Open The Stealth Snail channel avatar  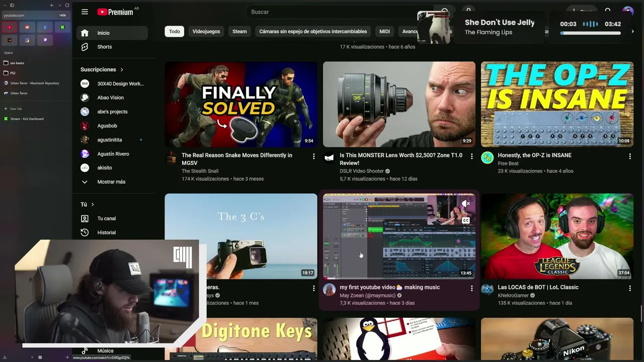tap(171, 158)
